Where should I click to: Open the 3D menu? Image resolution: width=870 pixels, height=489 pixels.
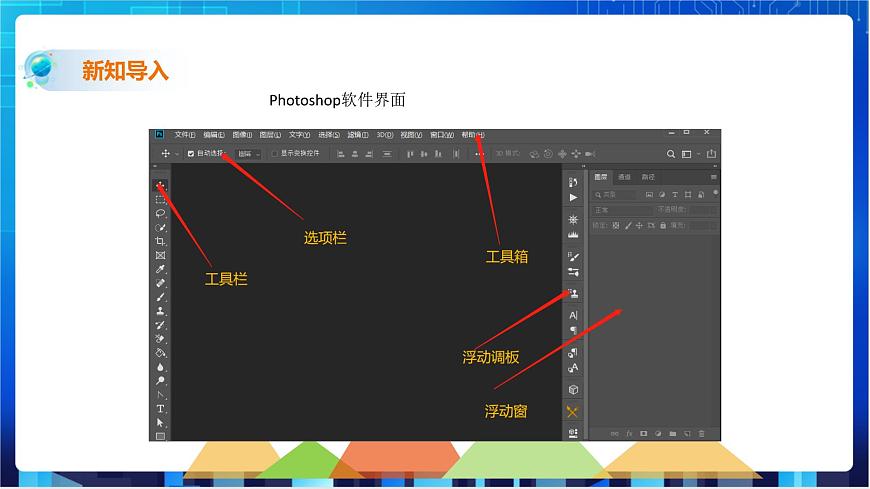(x=385, y=135)
